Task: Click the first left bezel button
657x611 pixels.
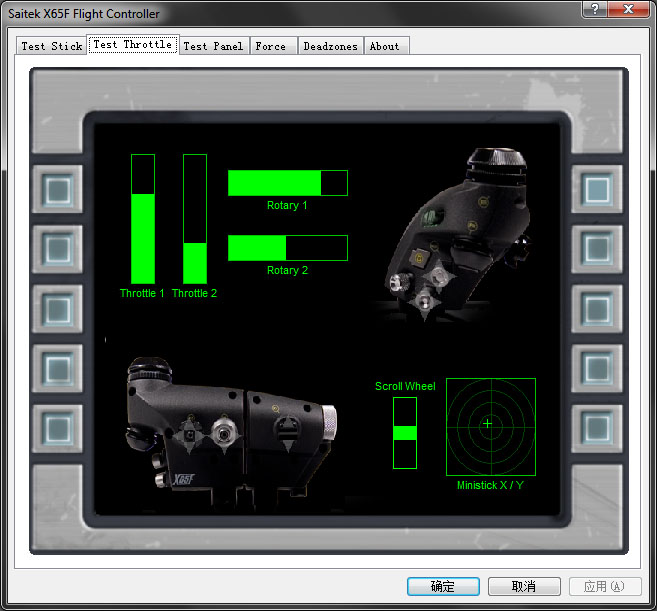Action: 57,189
